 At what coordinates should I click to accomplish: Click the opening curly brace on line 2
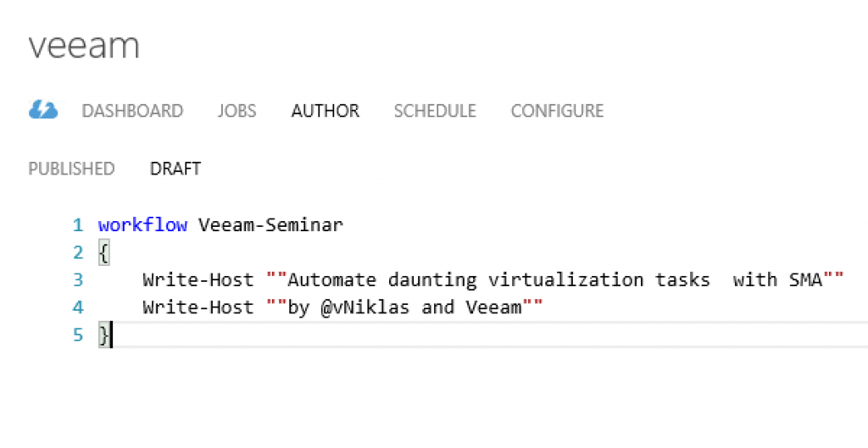click(104, 253)
